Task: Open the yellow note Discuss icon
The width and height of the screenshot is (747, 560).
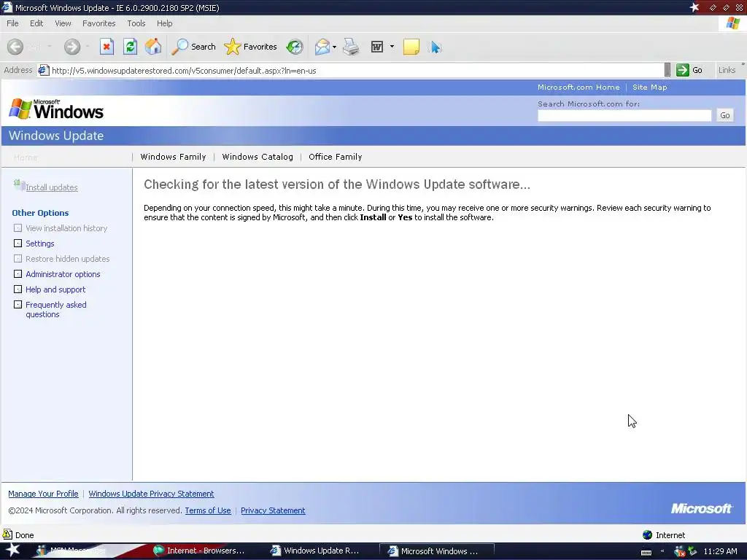Action: 411,47
